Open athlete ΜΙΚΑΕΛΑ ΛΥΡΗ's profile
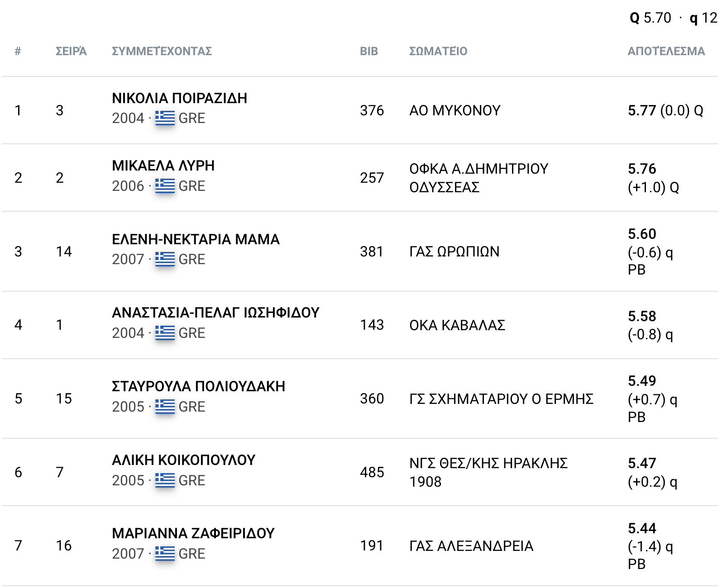 [x=163, y=166]
